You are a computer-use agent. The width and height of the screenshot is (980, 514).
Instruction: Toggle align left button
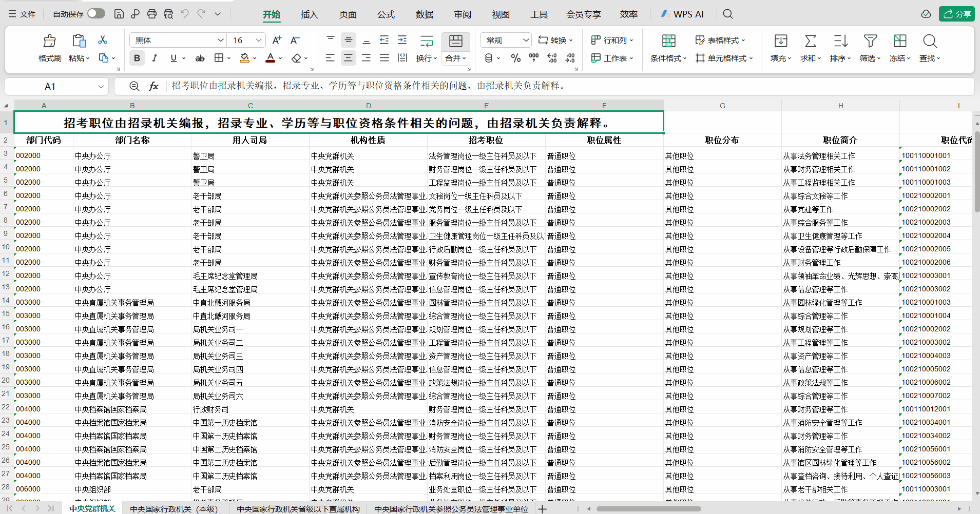point(330,58)
